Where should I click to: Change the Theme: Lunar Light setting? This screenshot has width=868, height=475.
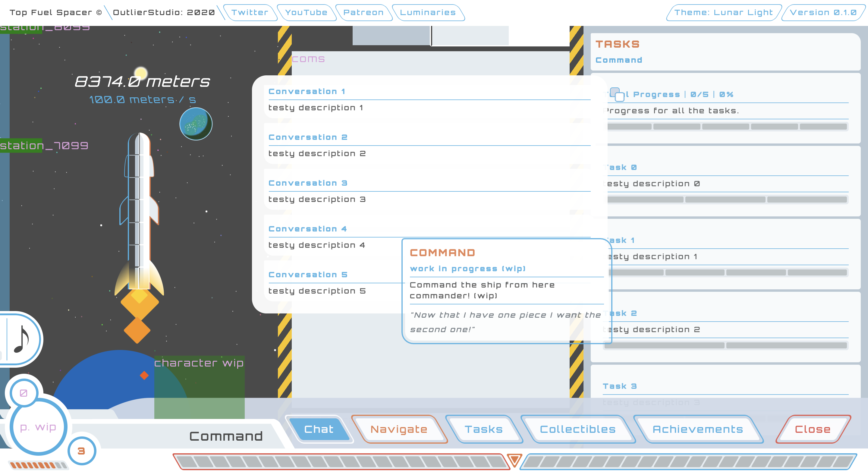point(724,12)
